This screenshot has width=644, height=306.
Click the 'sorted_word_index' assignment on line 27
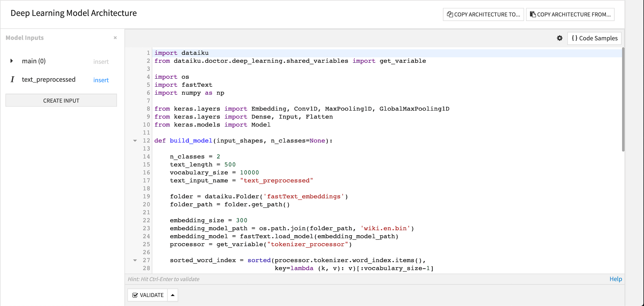tap(203, 260)
